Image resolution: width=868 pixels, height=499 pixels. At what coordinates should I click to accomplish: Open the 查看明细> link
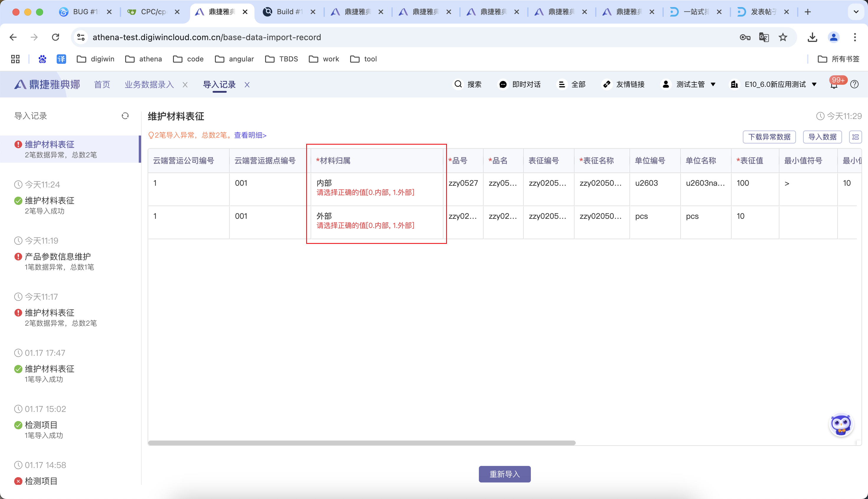[x=250, y=135]
